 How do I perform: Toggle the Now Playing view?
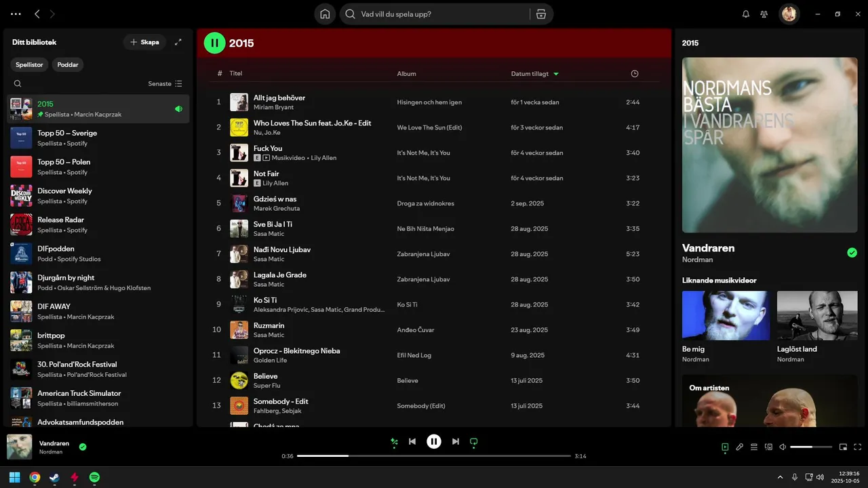click(725, 447)
